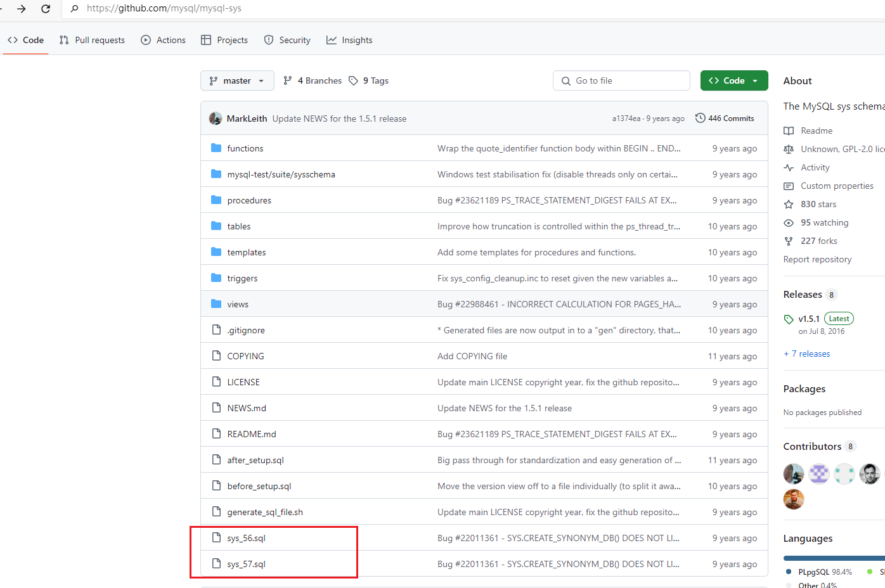
Task: Open the triggers folder
Action: pos(242,278)
